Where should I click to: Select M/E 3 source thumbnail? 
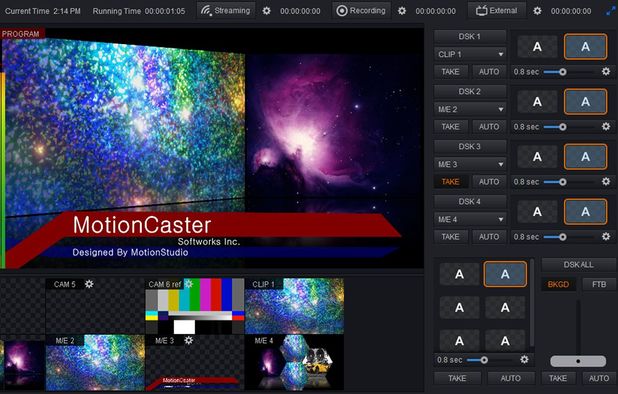coord(195,362)
